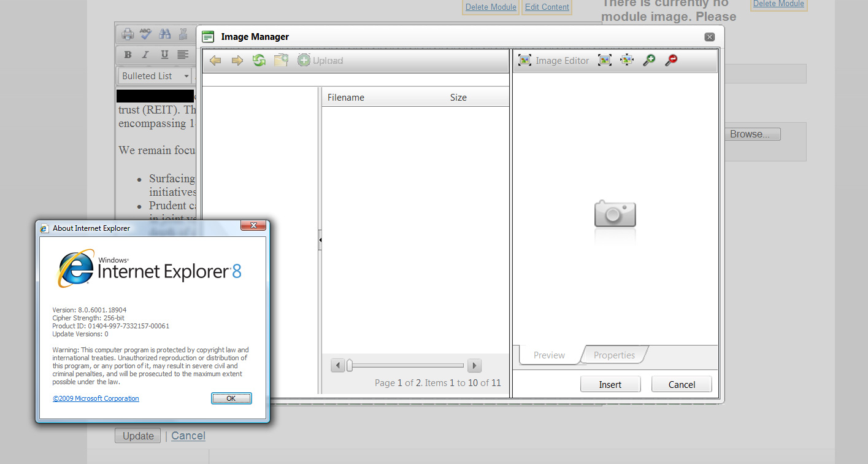Go back with the Image Manager left arrow
Image resolution: width=868 pixels, height=464 pixels.
(x=215, y=61)
